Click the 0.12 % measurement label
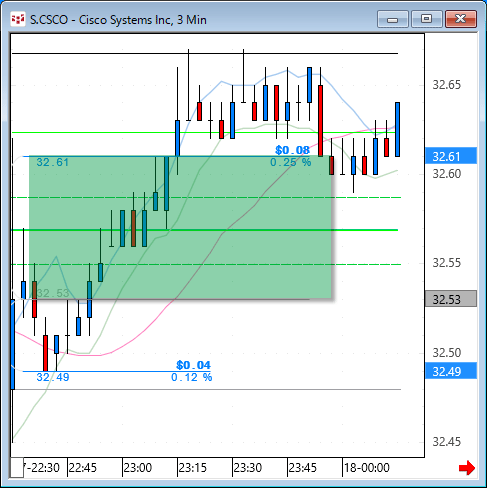487x488 pixels. [x=192, y=377]
